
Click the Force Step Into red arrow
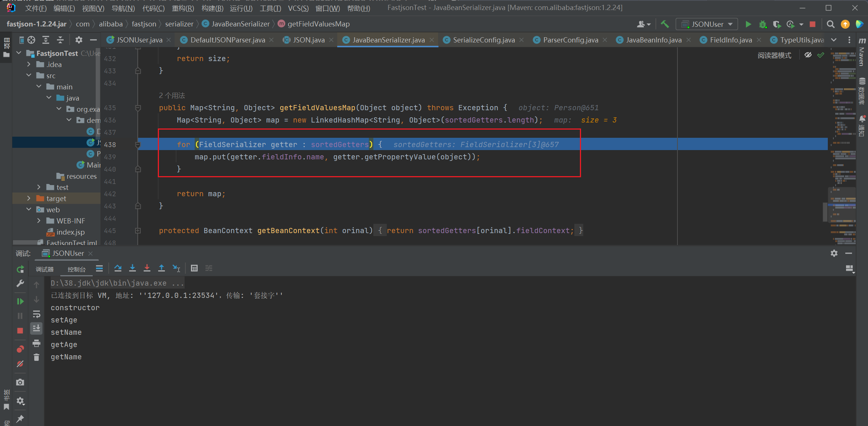[x=147, y=268]
